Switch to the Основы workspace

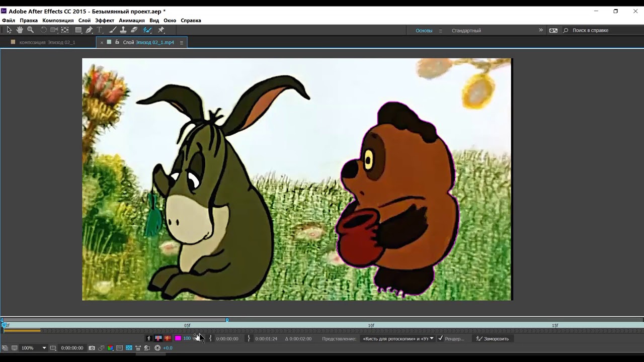424,31
